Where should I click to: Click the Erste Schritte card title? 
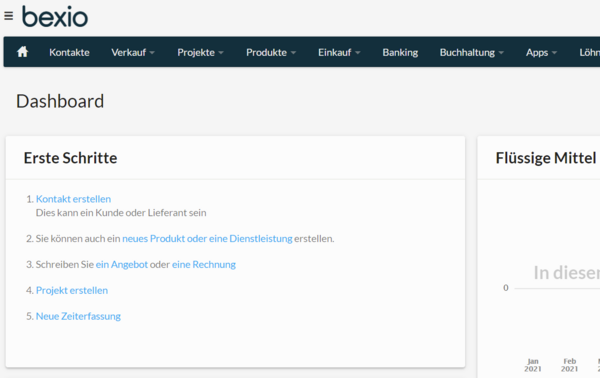[x=70, y=158]
